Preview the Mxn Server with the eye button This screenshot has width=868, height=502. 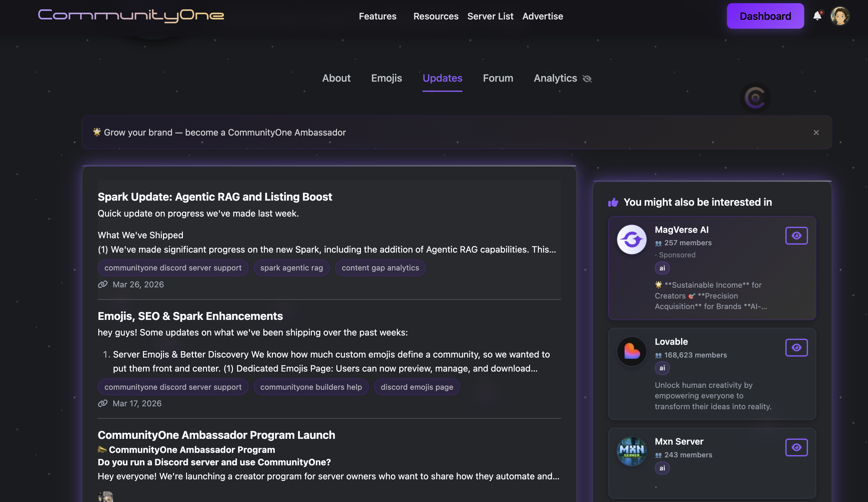point(796,447)
